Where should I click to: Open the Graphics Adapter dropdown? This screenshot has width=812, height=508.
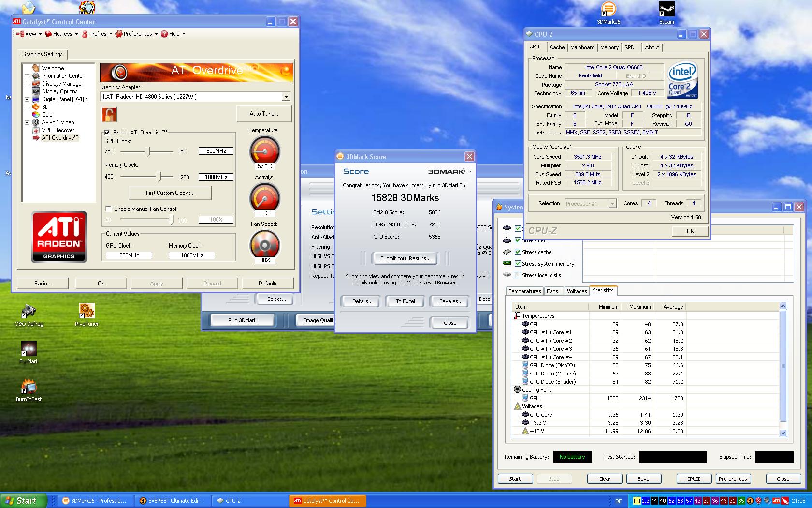coord(286,97)
